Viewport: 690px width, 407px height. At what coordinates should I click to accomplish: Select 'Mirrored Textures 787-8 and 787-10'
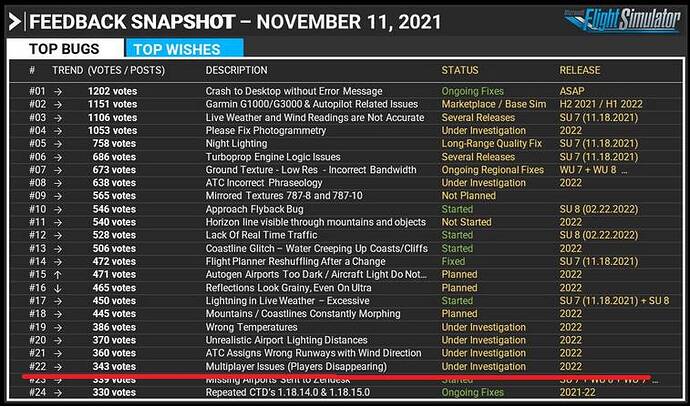point(284,196)
